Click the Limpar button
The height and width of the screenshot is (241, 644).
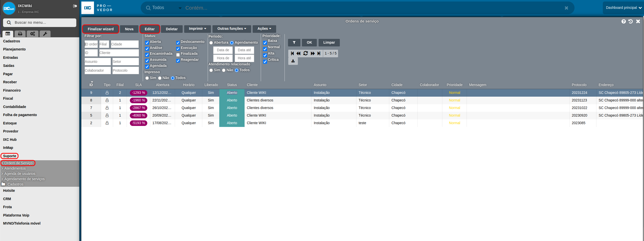(329, 42)
